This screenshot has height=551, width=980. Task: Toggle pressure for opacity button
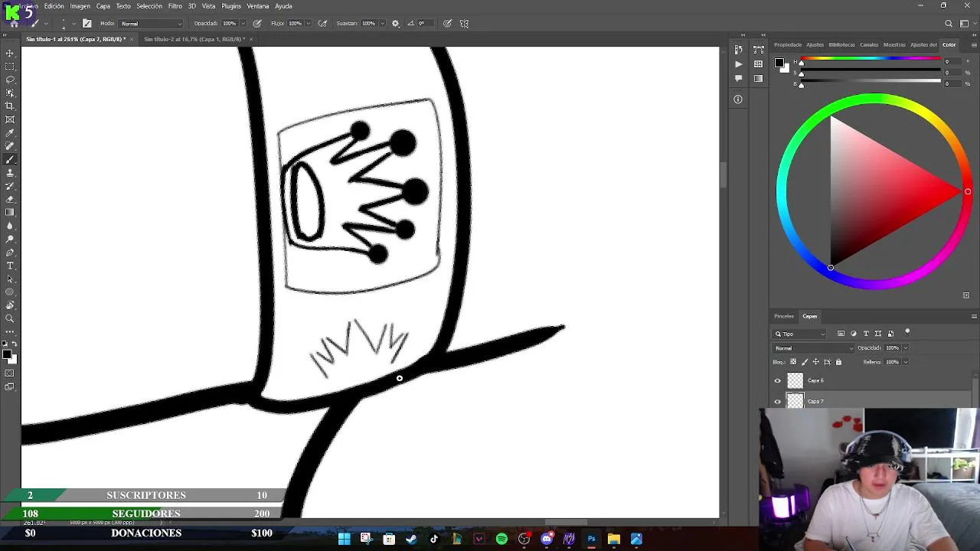coord(257,23)
